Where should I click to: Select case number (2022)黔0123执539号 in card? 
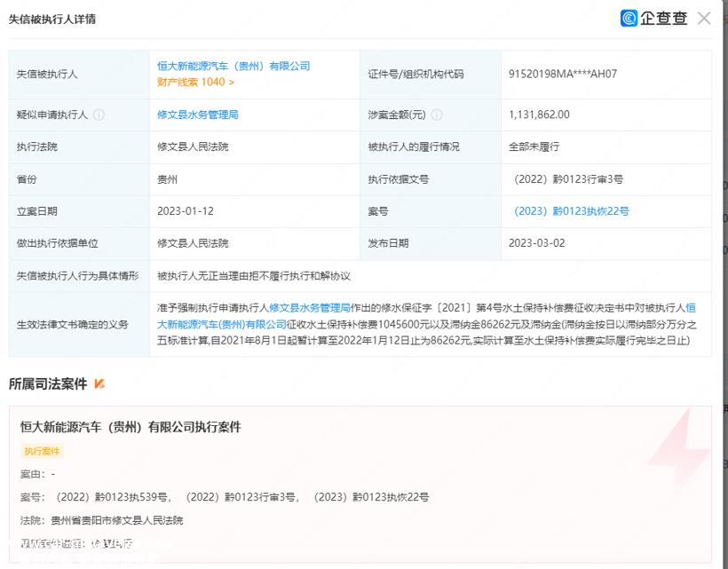(x=112, y=497)
